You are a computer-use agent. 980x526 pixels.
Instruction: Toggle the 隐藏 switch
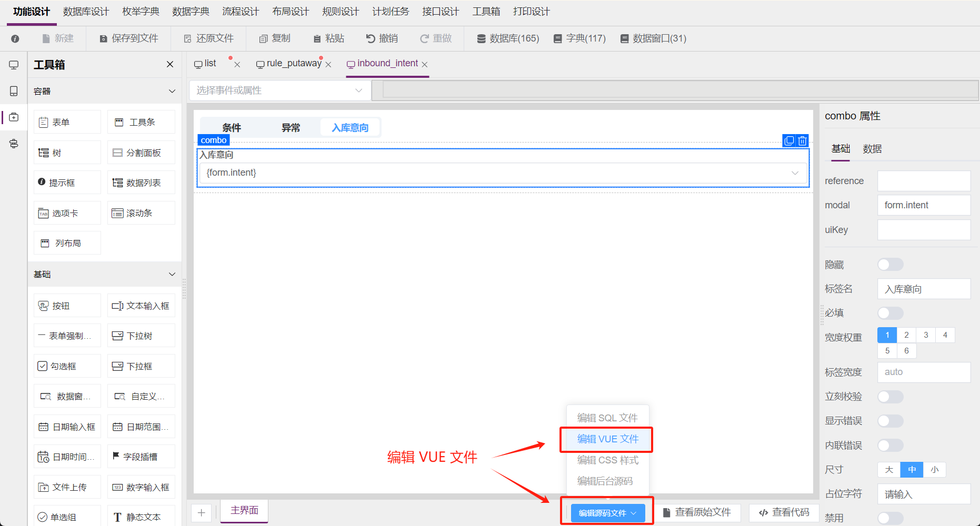[x=890, y=265]
